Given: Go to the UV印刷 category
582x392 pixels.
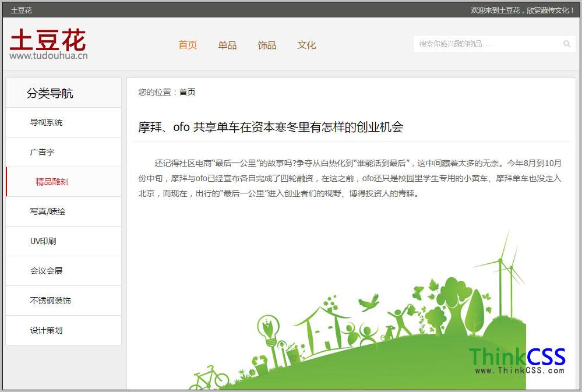Looking at the screenshot, I should coord(64,241).
